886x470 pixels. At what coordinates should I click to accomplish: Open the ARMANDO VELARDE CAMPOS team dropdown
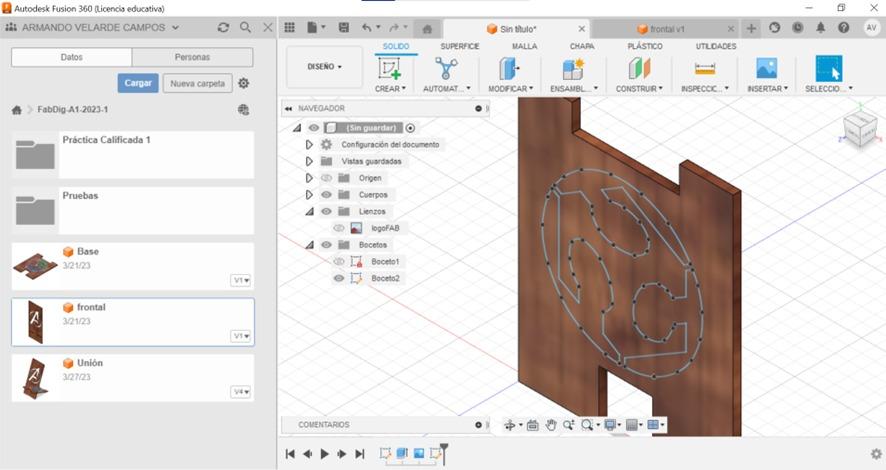[x=99, y=27]
